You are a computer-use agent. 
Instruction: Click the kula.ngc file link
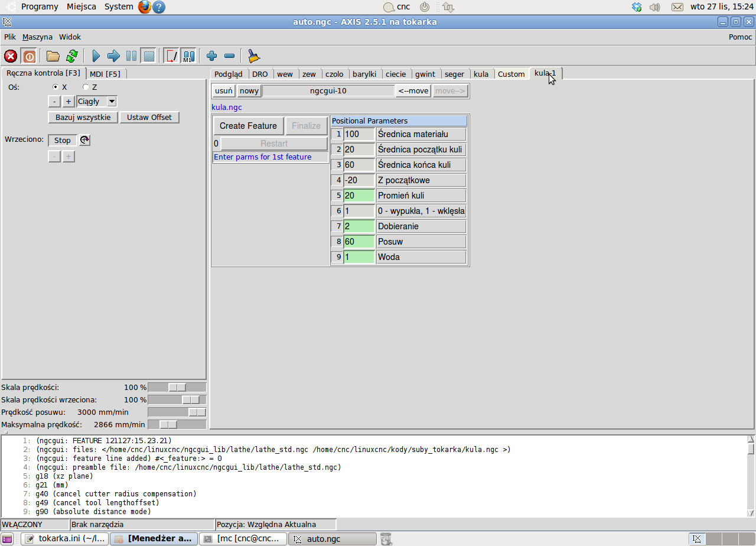[227, 108]
